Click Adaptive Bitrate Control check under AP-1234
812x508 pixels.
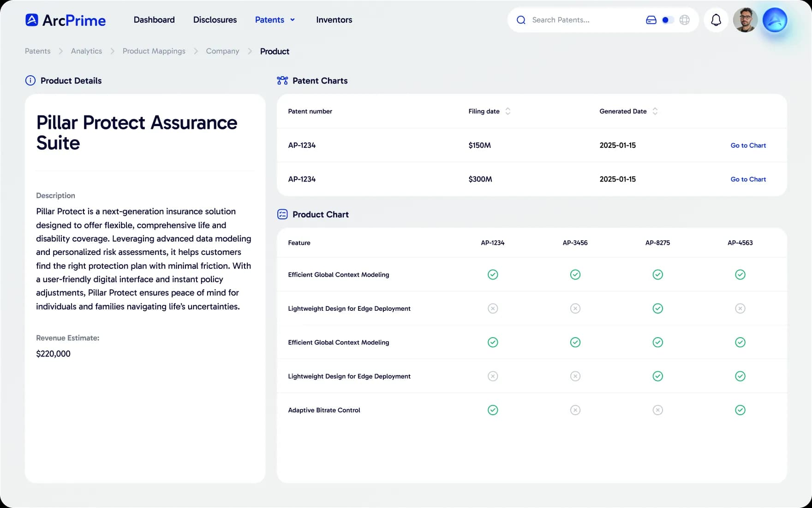(493, 410)
